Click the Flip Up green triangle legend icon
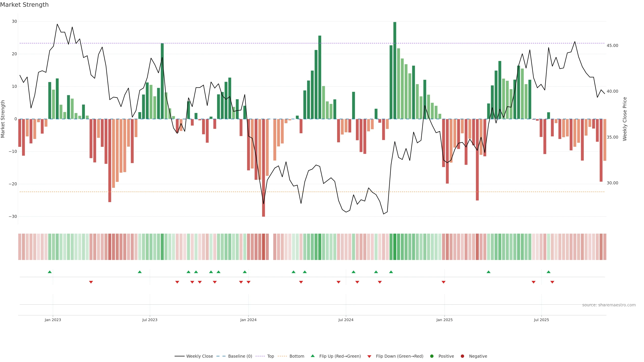The height and width of the screenshot is (362, 644). pos(312,356)
